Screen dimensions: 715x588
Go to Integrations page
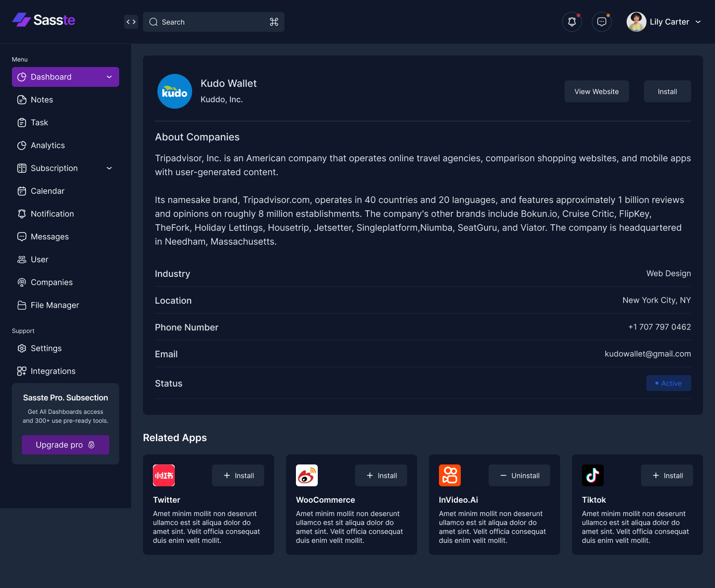pyautogui.click(x=66, y=371)
